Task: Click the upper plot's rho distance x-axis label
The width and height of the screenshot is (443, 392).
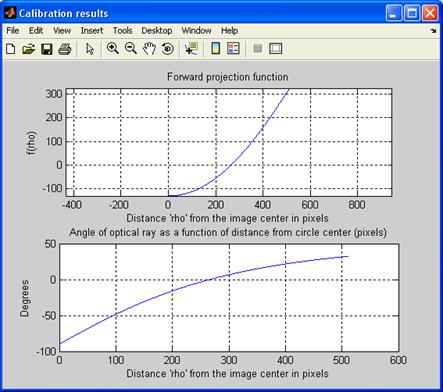Action: pyautogui.click(x=227, y=218)
